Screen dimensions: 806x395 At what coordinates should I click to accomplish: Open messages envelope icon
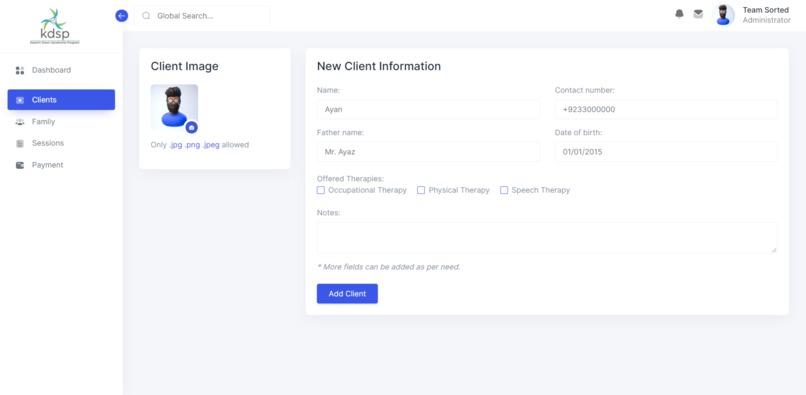coord(698,14)
